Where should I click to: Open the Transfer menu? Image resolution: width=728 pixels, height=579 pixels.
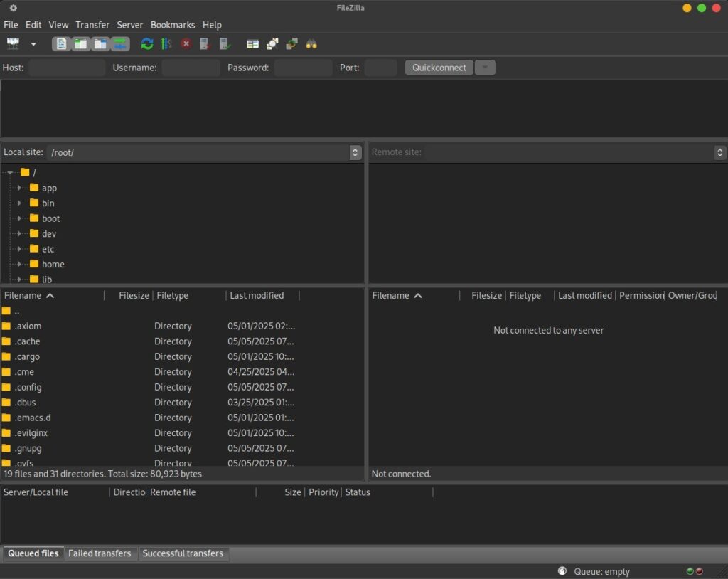pos(92,25)
